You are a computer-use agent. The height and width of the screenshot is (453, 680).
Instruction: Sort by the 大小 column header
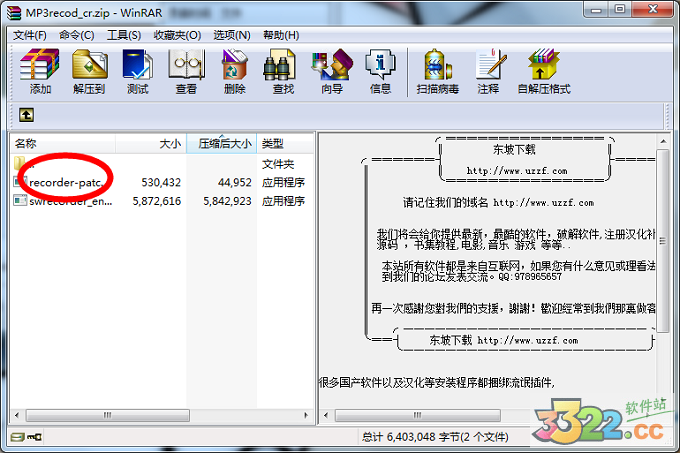click(151, 143)
